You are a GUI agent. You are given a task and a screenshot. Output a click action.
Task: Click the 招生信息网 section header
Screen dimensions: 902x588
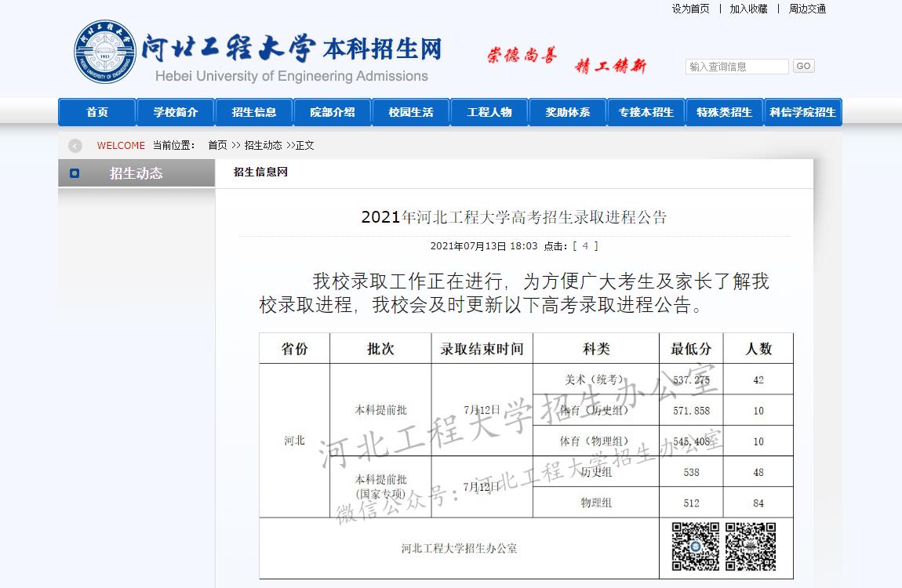coord(260,172)
